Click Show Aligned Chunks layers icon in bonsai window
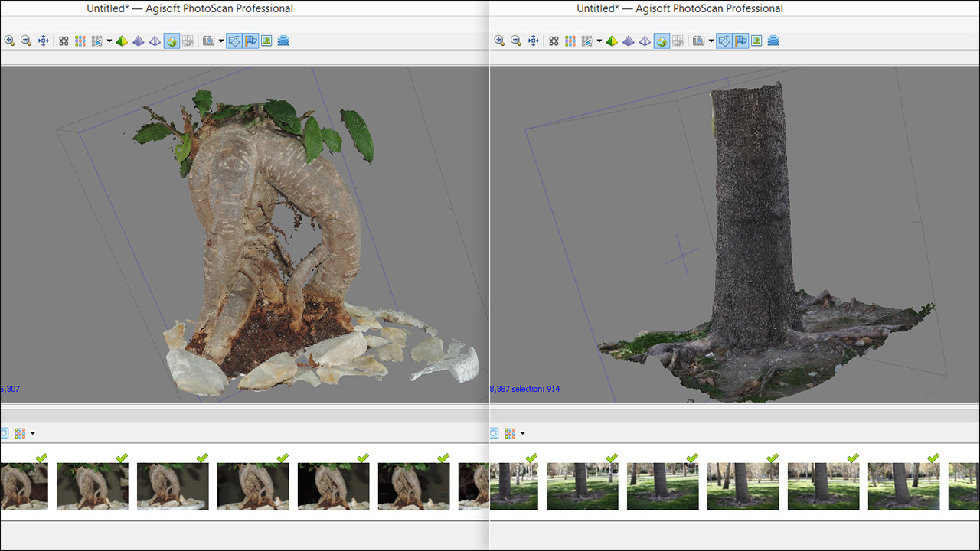Viewport: 980px width, 551px height. pos(283,41)
